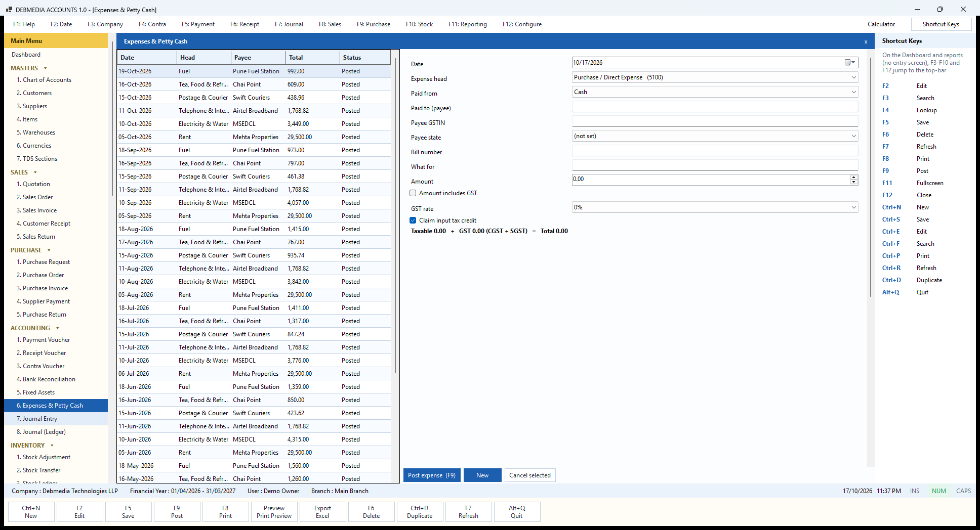Click the What for field
980x530 pixels.
tap(715, 165)
